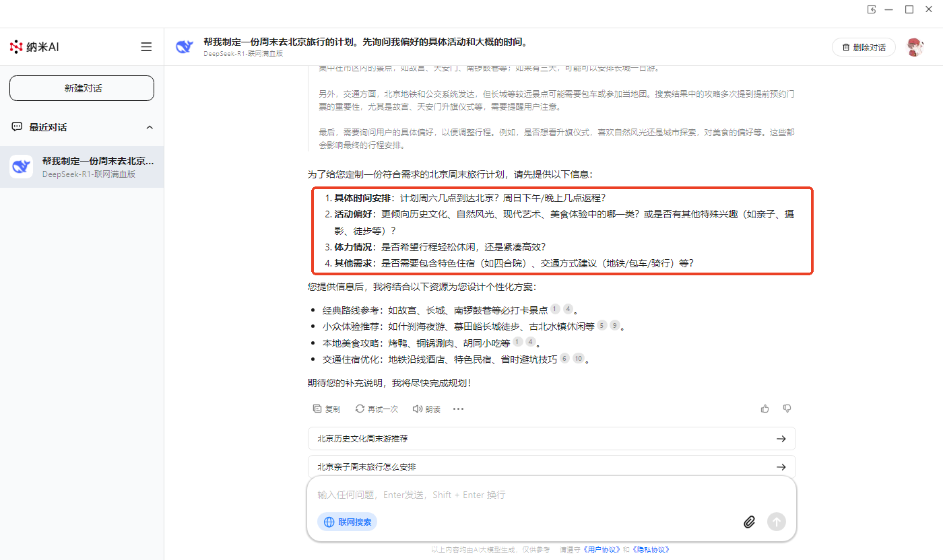
Task: Select suggestion 北京亲子周末旅行怎么安排
Action: coord(552,466)
